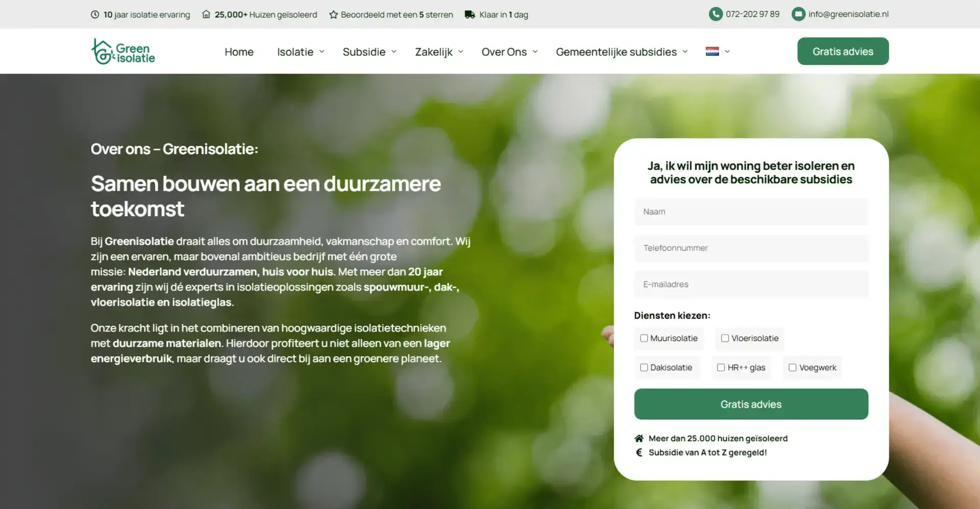Click the green email envelope icon
Viewport: 980px width, 509px height.
[798, 14]
